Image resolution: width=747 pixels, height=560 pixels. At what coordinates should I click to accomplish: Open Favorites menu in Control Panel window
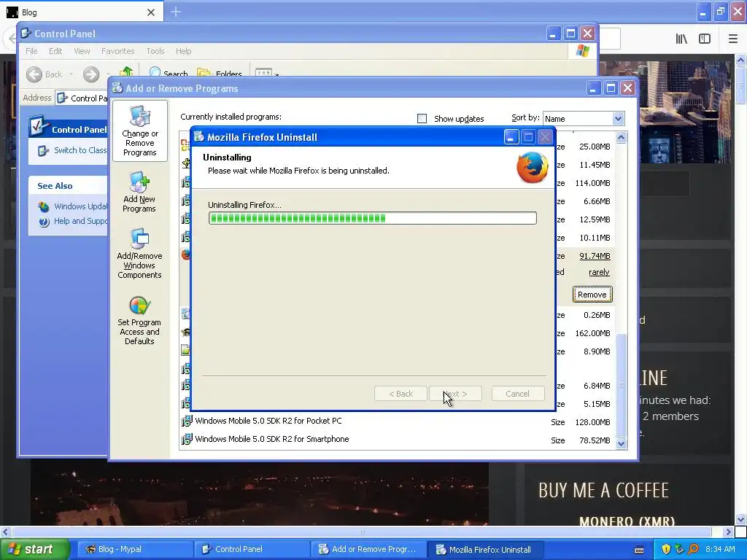[117, 51]
